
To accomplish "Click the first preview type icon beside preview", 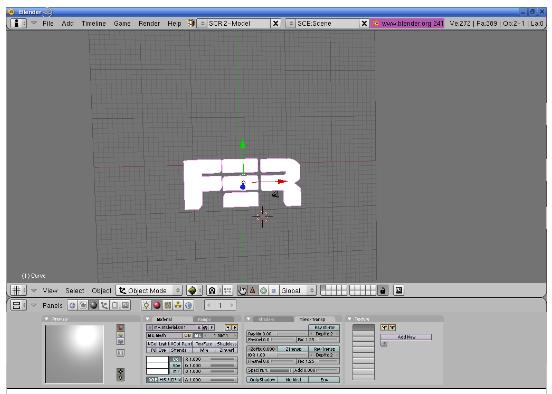I will [120, 327].
